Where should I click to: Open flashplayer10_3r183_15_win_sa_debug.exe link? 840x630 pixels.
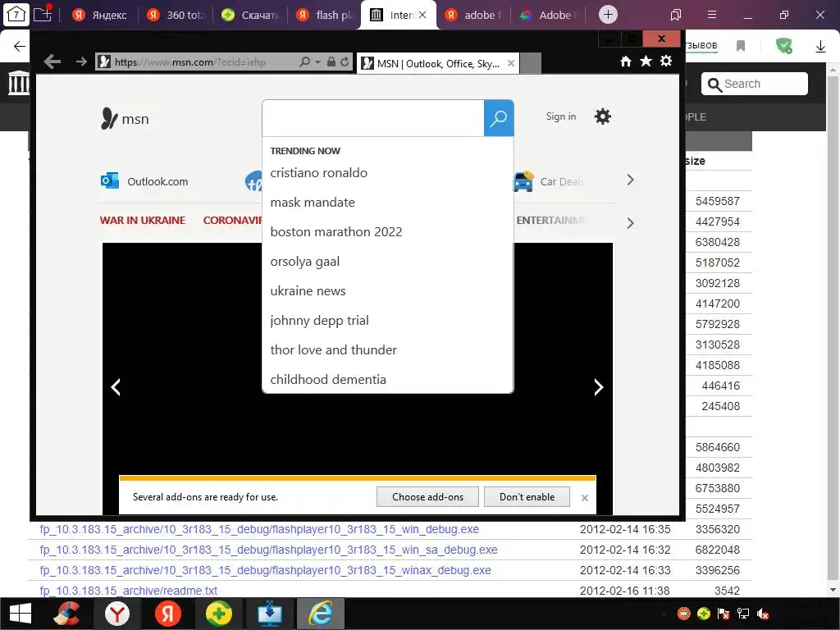tap(268, 550)
